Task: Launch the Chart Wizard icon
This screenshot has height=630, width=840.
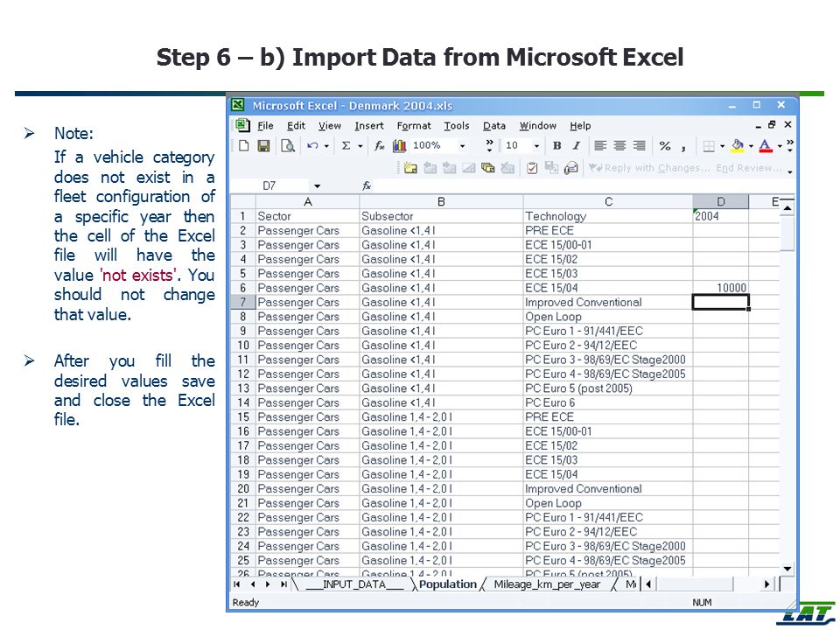Action: click(399, 146)
